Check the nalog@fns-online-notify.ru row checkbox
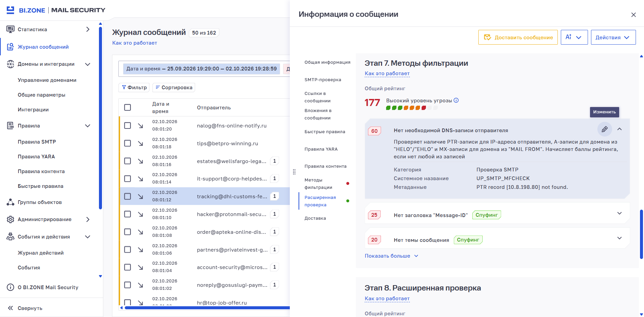Image resolution: width=644 pixels, height=317 pixels. pos(127,125)
